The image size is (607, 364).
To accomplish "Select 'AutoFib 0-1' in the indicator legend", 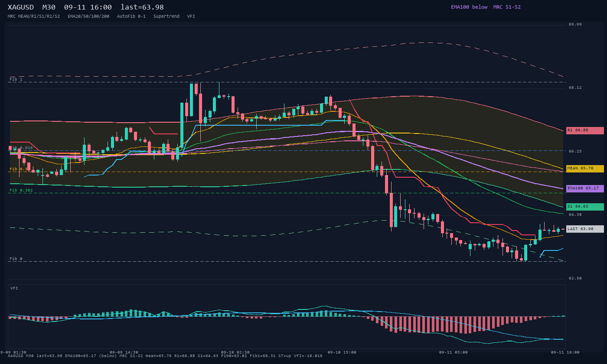I will tap(131, 16).
